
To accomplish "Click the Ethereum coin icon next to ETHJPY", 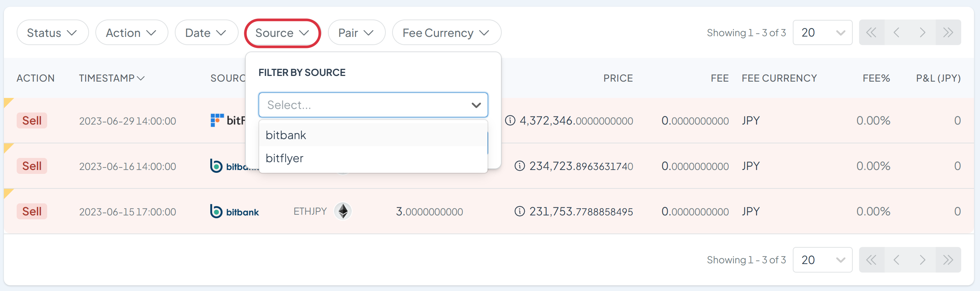I will point(343,212).
